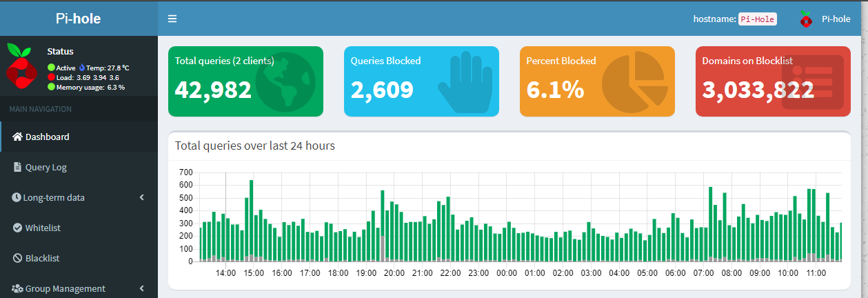Open the Domains on Blocklist card
Screen dimensions: 868x298
[773, 81]
